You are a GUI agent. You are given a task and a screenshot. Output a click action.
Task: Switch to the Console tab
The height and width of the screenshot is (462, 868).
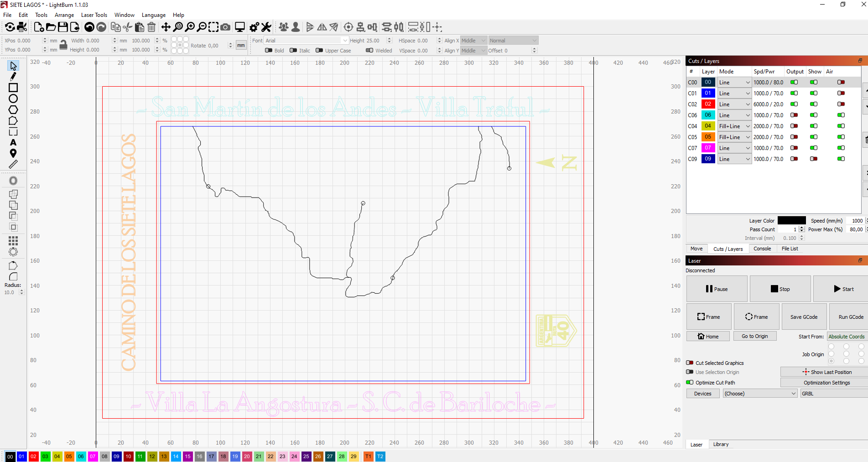(x=762, y=249)
